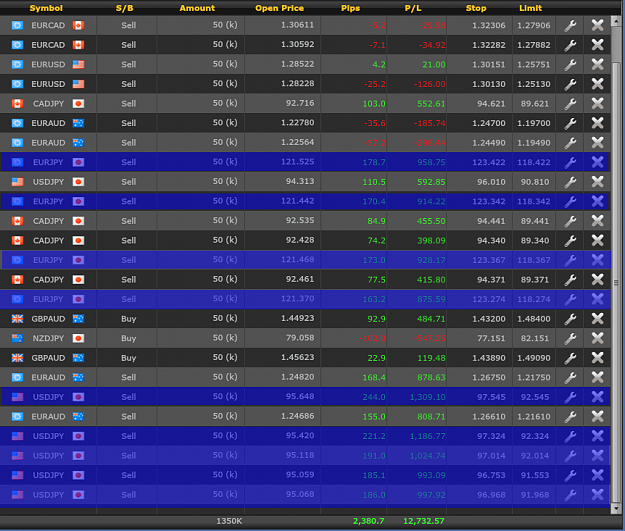Click the stop value 96.753
The width and height of the screenshot is (625, 531).
pyautogui.click(x=491, y=475)
